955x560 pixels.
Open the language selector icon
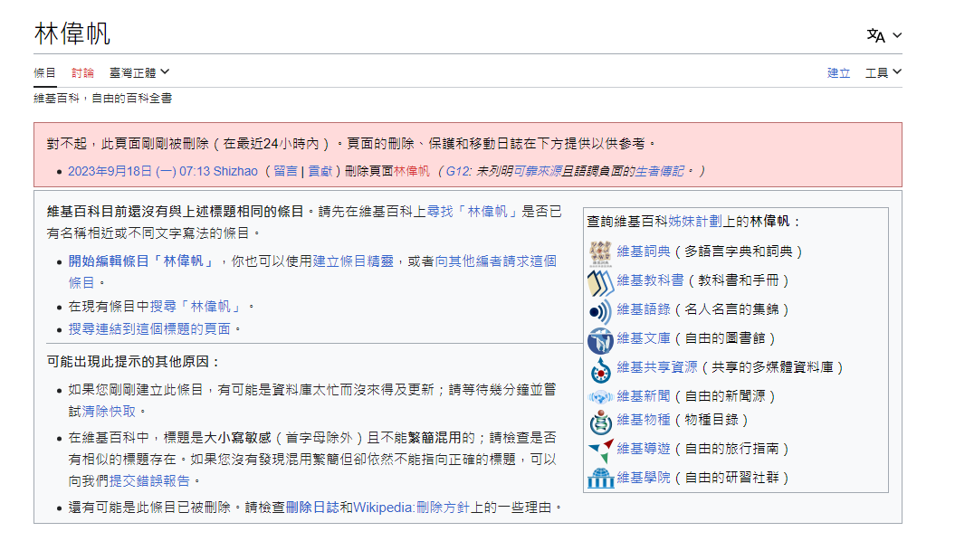pos(883,36)
